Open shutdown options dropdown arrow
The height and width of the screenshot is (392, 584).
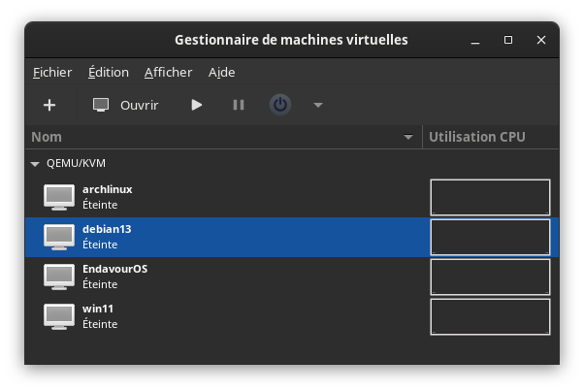[x=317, y=106]
